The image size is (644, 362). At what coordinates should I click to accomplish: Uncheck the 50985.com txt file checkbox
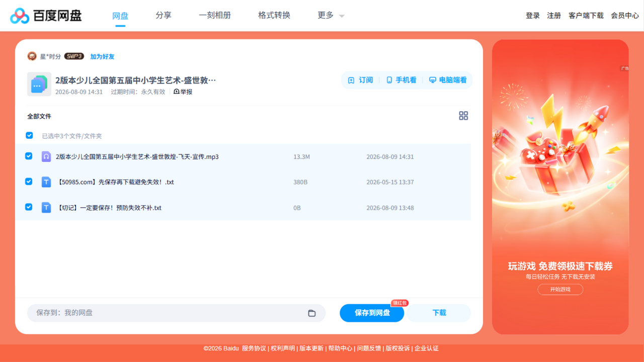(x=29, y=182)
